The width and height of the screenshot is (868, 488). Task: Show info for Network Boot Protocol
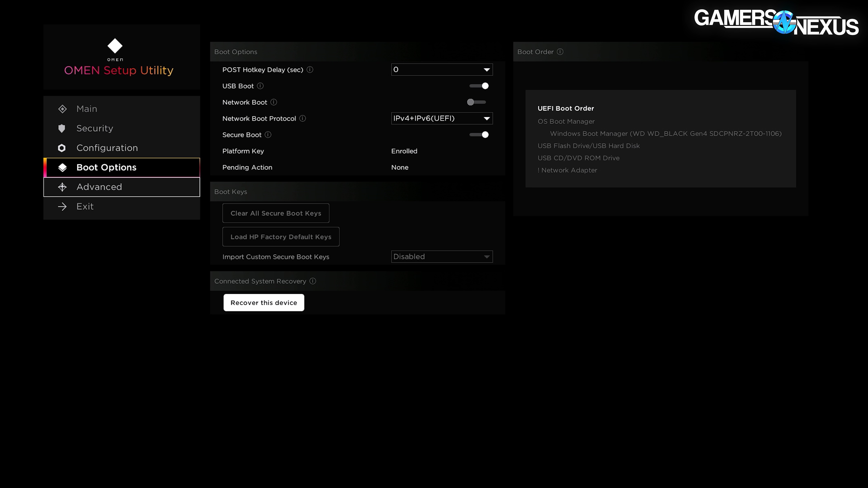[x=303, y=118]
